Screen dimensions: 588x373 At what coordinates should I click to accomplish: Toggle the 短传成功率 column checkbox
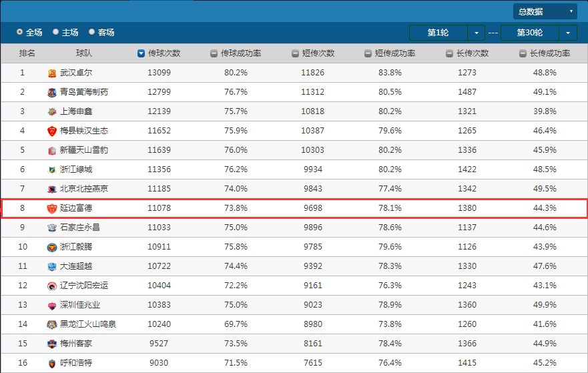click(368, 53)
